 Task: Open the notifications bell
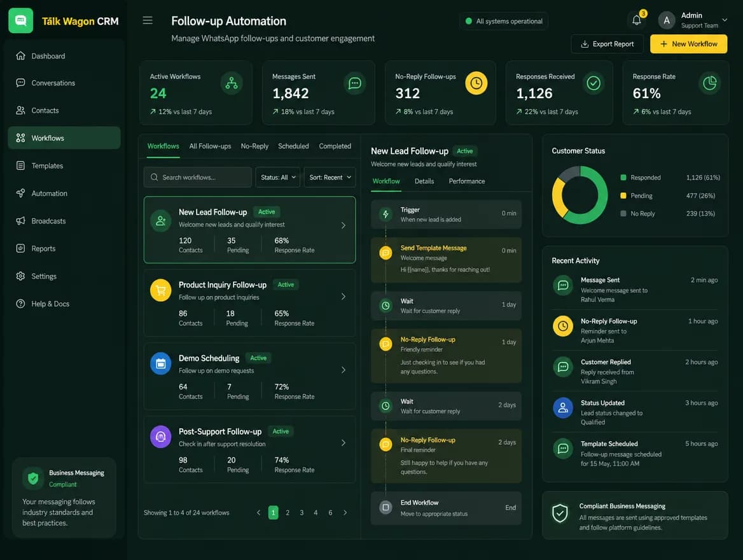(x=636, y=20)
